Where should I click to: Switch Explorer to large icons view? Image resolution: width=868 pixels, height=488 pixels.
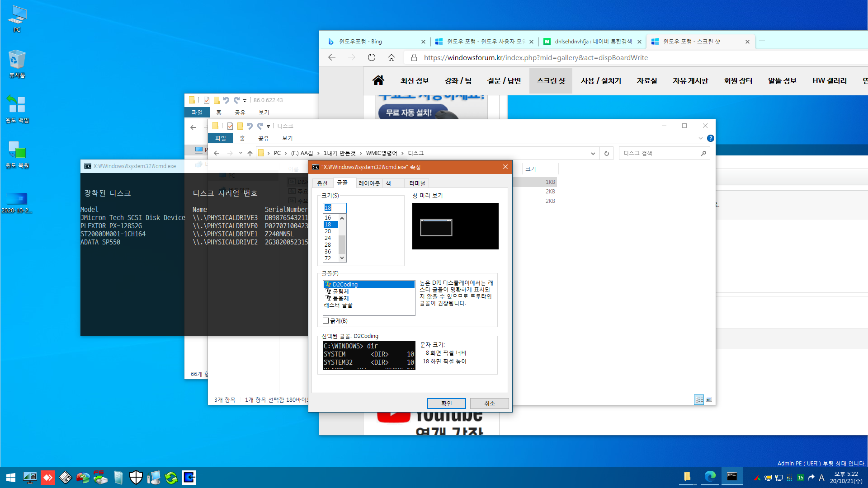pyautogui.click(x=709, y=399)
